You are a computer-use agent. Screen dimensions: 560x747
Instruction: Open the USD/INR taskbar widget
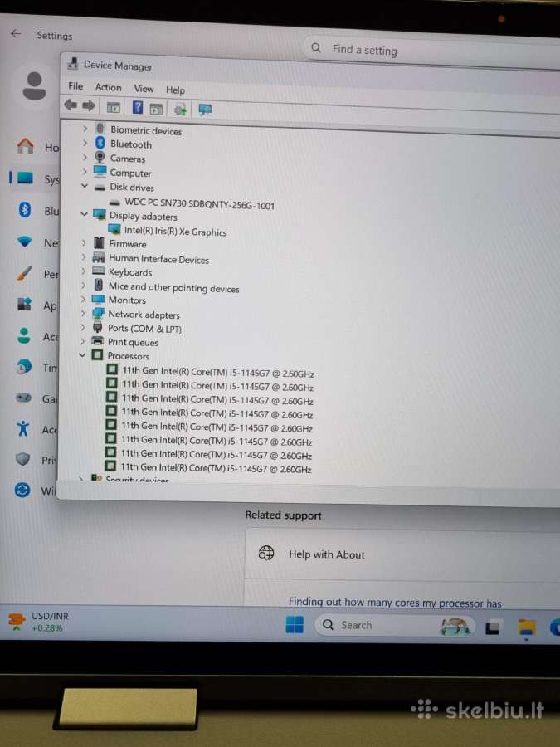coord(39,621)
